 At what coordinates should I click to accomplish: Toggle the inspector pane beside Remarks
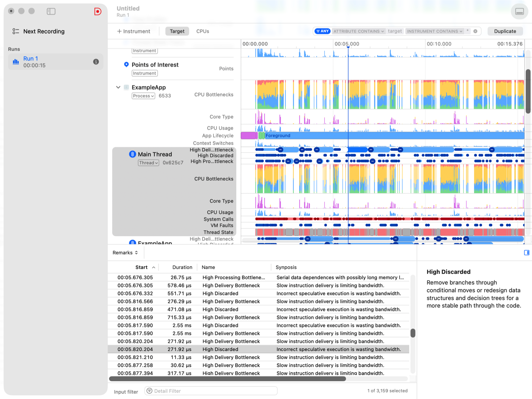coord(527,252)
